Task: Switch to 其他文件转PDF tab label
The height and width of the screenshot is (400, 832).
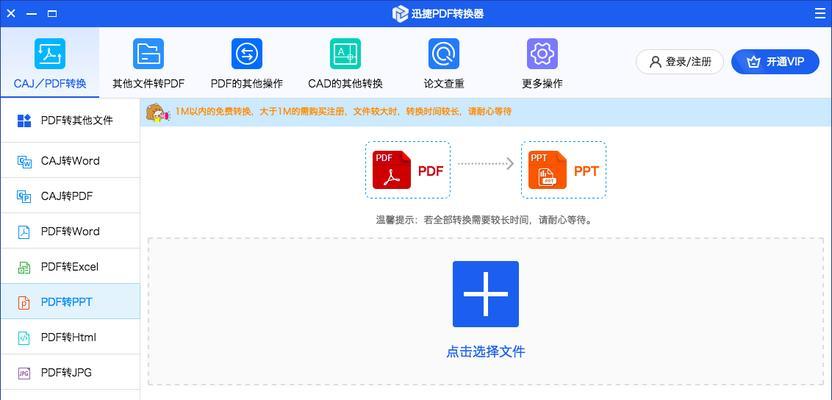Action: (x=149, y=84)
